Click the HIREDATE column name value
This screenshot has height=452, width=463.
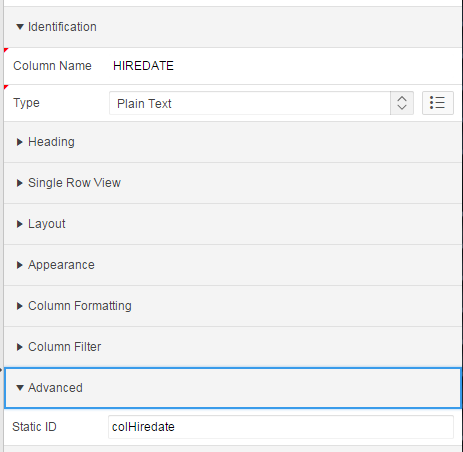click(x=143, y=66)
